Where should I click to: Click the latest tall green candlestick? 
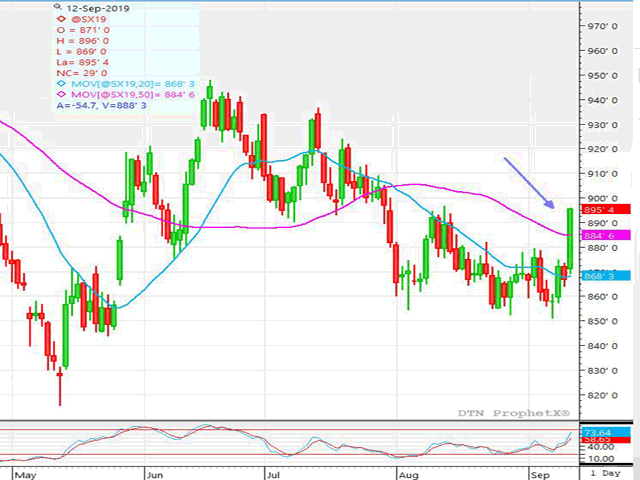pyautogui.click(x=570, y=239)
